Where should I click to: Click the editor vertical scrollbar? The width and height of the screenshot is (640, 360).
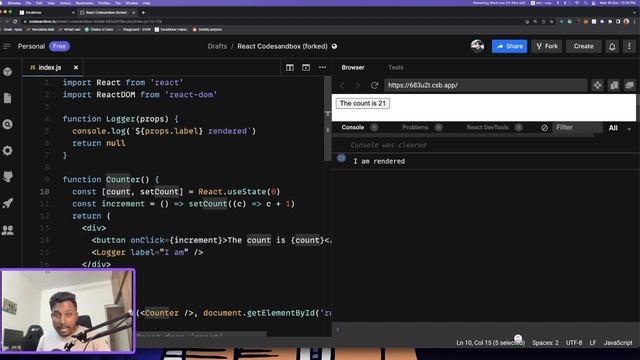click(327, 118)
